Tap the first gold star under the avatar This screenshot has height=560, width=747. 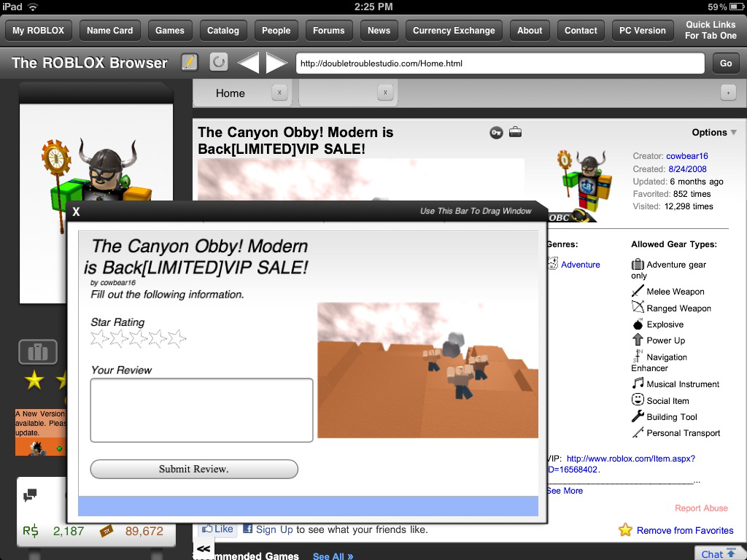34,380
